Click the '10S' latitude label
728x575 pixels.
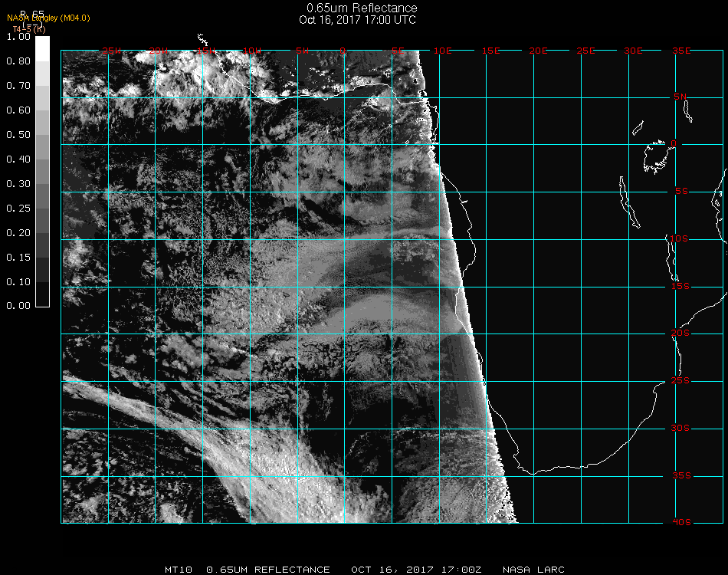[679, 238]
